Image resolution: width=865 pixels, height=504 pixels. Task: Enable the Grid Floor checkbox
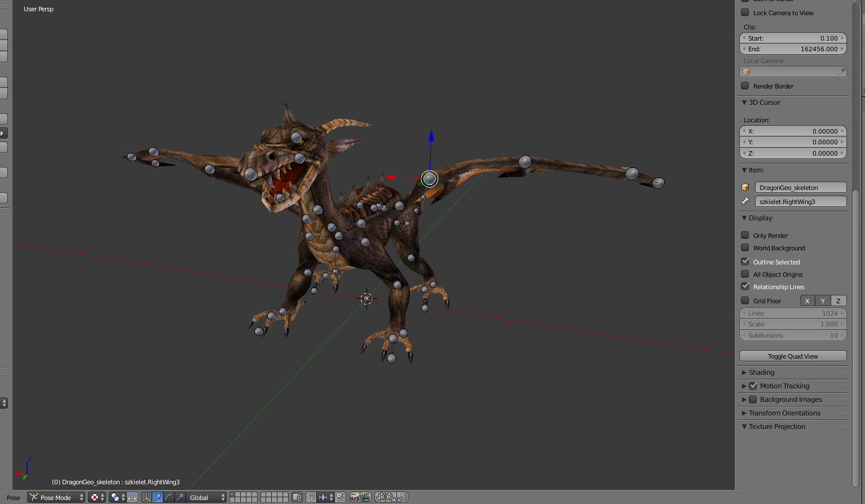pyautogui.click(x=745, y=300)
